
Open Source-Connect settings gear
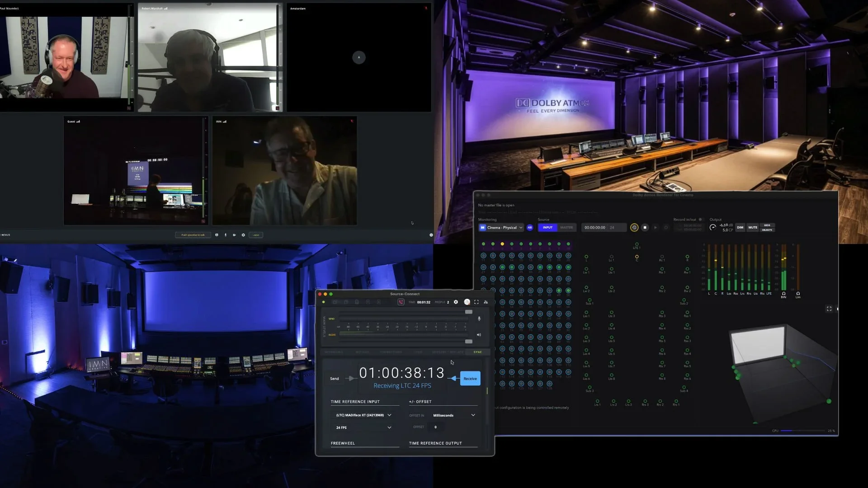pos(456,302)
